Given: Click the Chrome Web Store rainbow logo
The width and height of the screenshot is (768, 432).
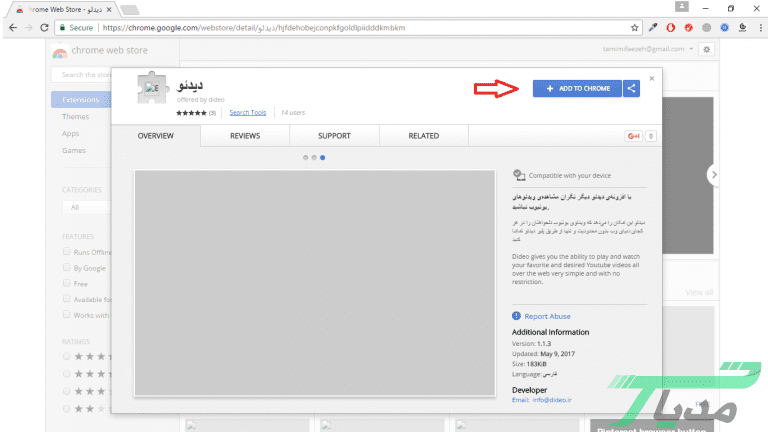Looking at the screenshot, I should [60, 52].
